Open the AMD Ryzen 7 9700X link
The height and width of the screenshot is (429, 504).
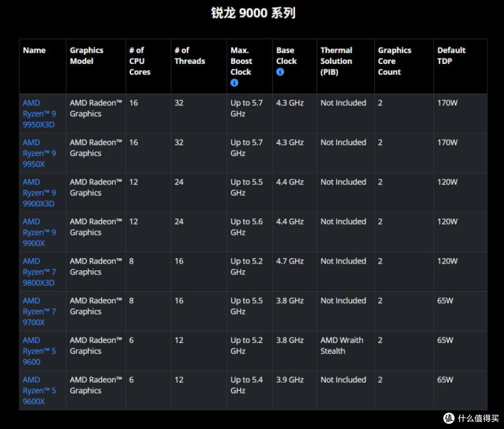pyautogui.click(x=39, y=311)
